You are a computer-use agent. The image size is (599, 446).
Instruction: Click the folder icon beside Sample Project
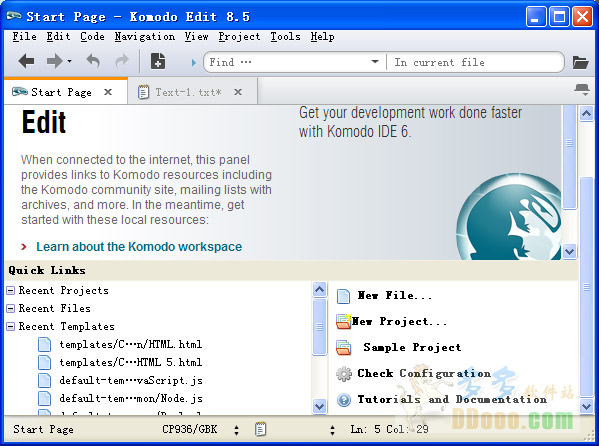(x=343, y=347)
